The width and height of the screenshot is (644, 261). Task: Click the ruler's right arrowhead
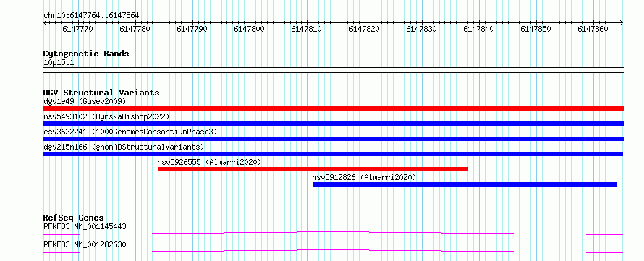pyautogui.click(x=622, y=23)
